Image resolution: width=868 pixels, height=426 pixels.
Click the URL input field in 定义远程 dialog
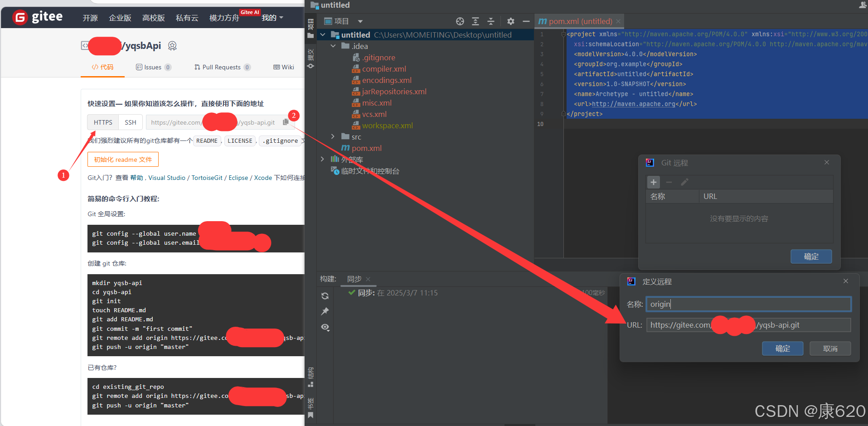748,325
